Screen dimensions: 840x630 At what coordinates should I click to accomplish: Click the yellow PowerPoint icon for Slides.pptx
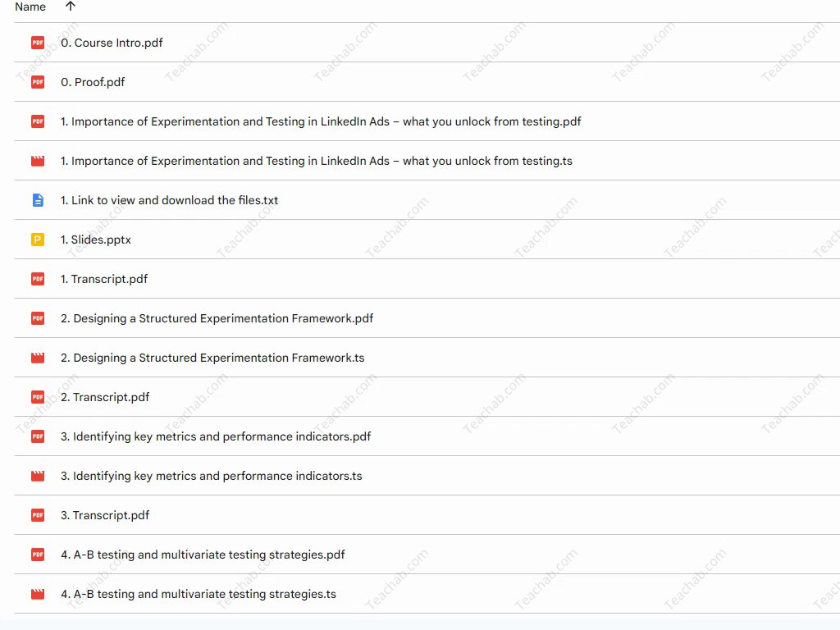click(x=38, y=240)
